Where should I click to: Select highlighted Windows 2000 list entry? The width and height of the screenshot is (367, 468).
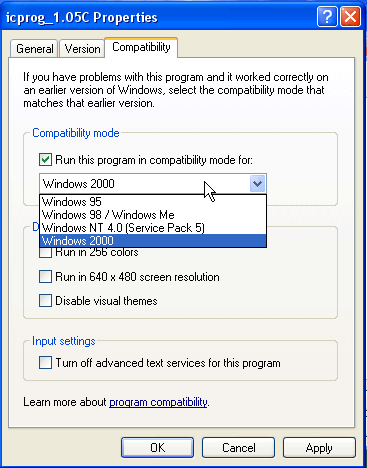click(x=153, y=241)
